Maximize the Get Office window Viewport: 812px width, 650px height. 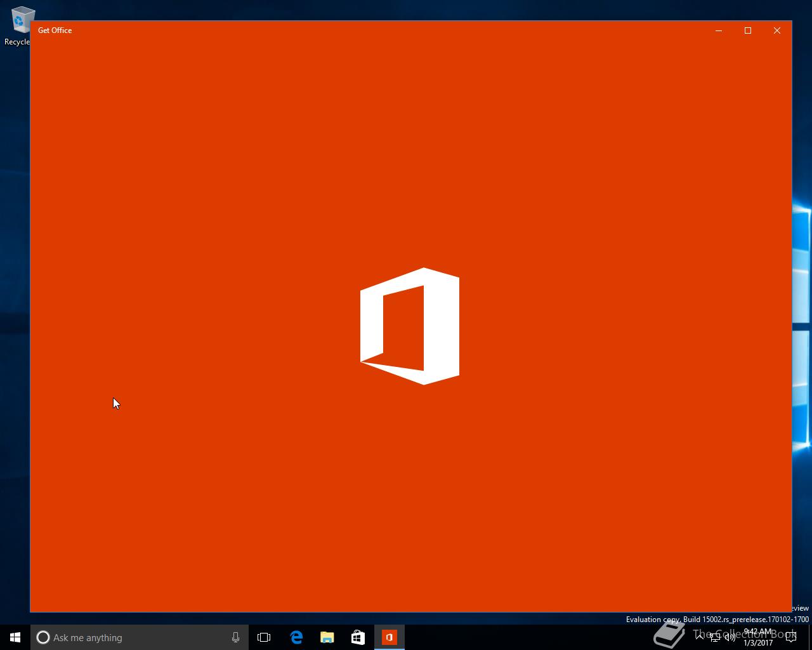(748, 30)
